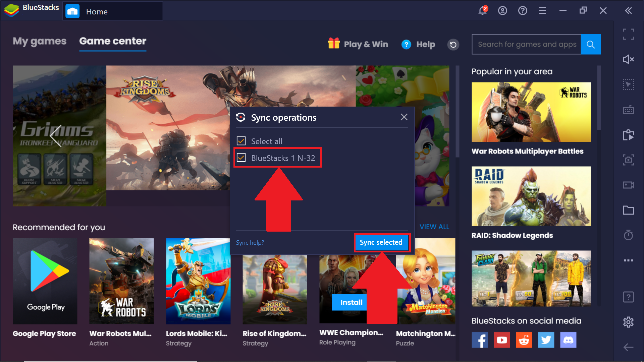Open the notifications bell

tap(482, 11)
